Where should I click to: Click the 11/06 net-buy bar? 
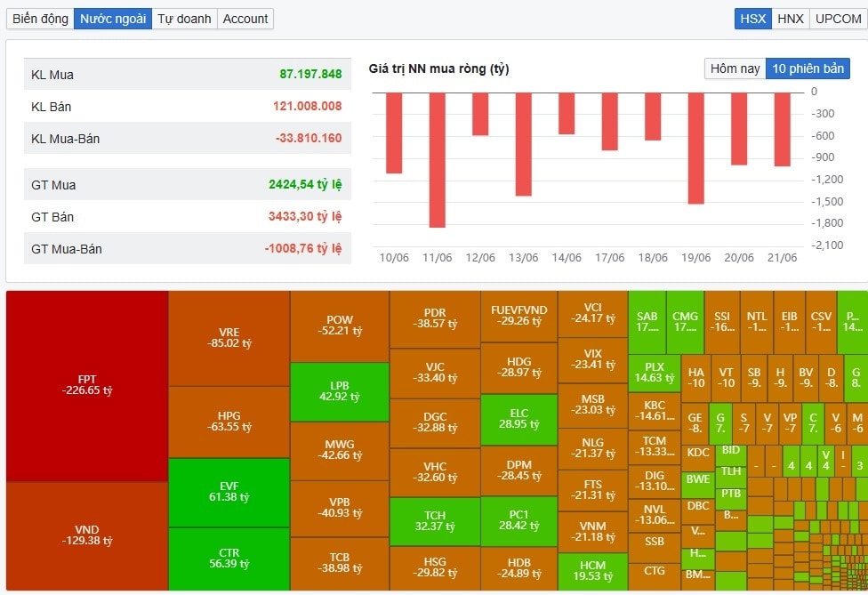tap(438, 160)
